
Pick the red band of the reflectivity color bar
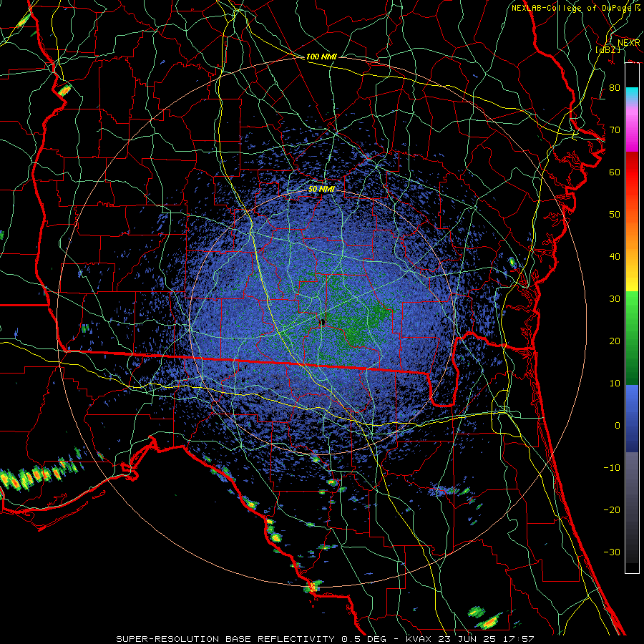[632, 172]
